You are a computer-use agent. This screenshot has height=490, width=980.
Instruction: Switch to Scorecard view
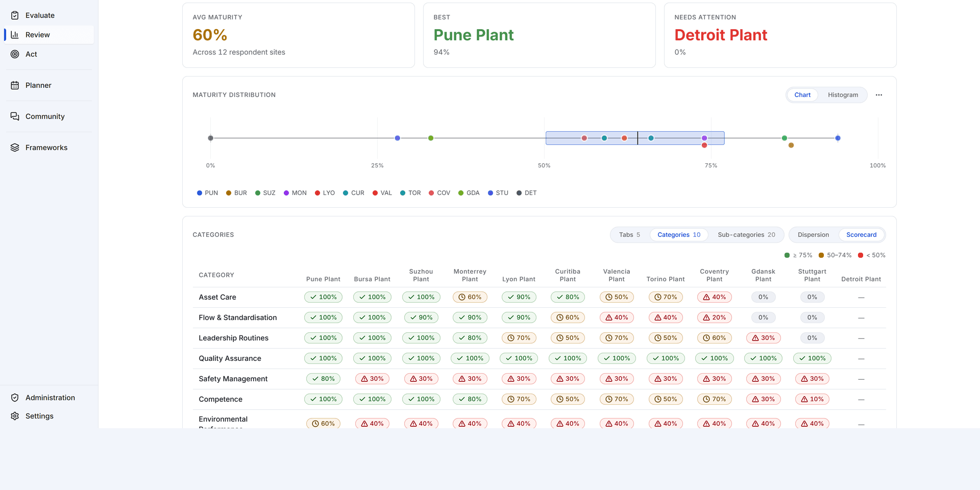861,235
